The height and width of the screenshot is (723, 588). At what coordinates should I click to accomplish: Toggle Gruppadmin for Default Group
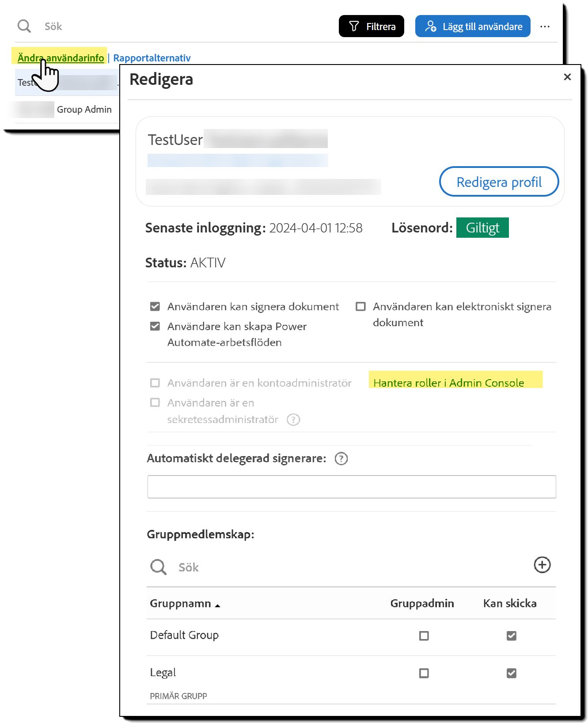pyautogui.click(x=424, y=636)
